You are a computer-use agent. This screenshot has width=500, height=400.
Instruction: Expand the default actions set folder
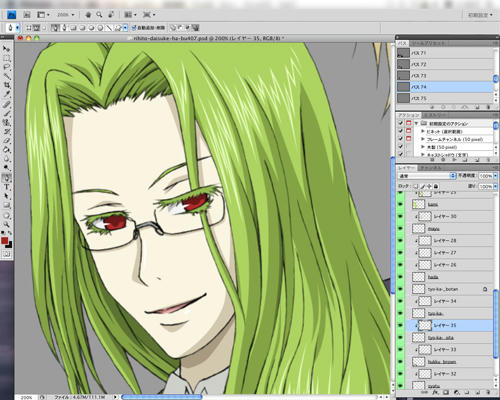[x=416, y=123]
